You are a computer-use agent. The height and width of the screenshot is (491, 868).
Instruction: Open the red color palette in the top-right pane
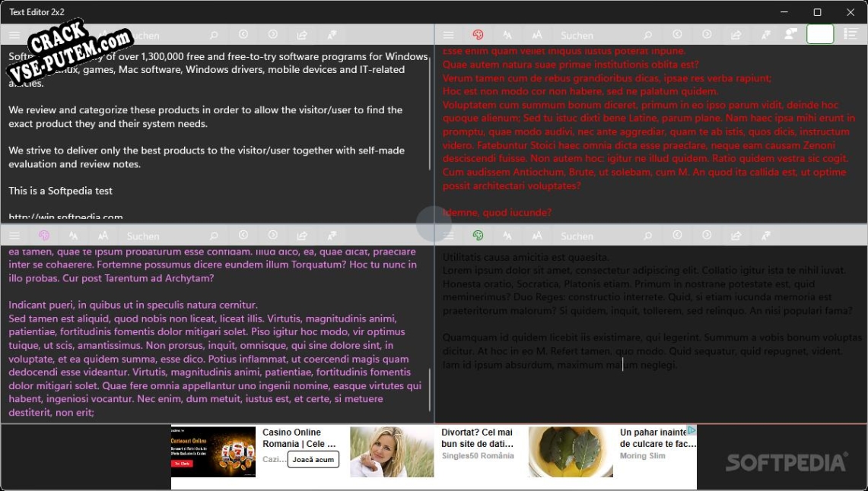click(478, 35)
